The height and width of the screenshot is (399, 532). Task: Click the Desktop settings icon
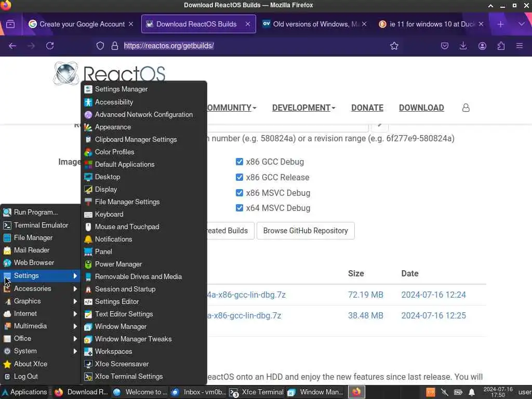(x=88, y=177)
